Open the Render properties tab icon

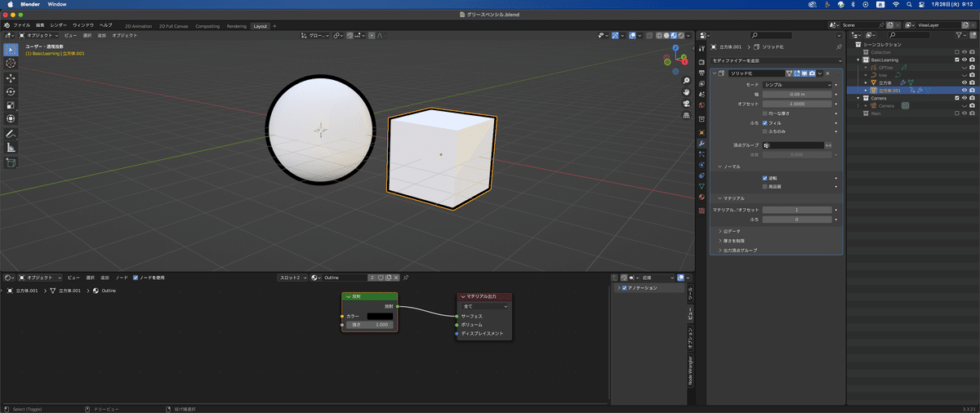click(x=702, y=62)
